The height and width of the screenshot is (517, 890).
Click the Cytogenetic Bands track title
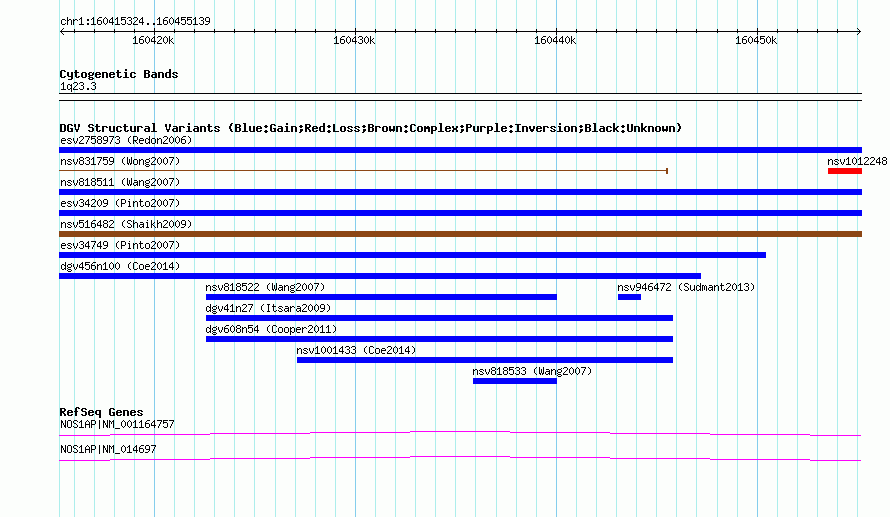tap(119, 74)
